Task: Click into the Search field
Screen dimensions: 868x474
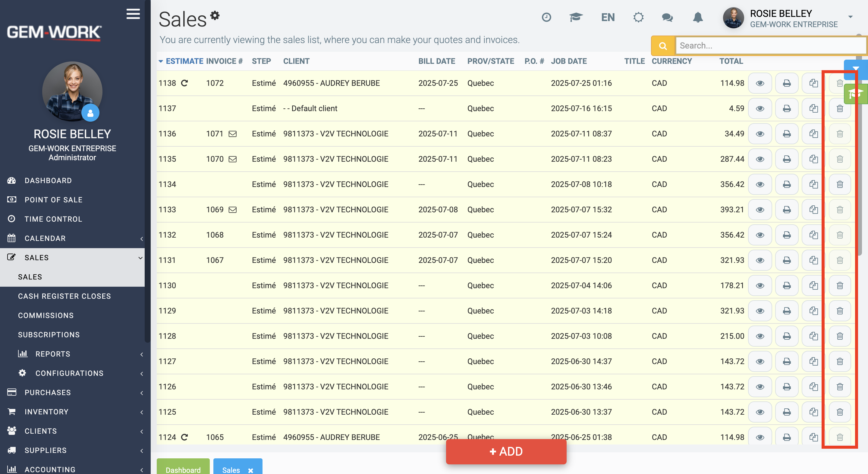Action: point(771,45)
